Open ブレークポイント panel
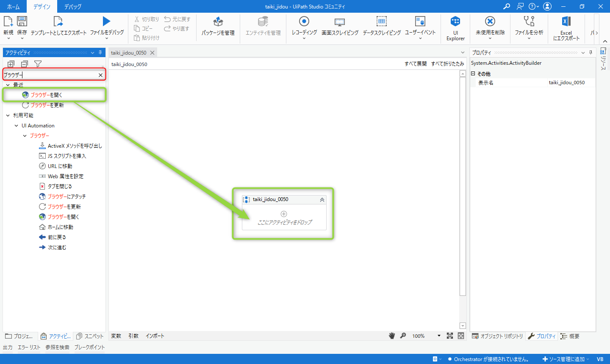 click(89, 347)
